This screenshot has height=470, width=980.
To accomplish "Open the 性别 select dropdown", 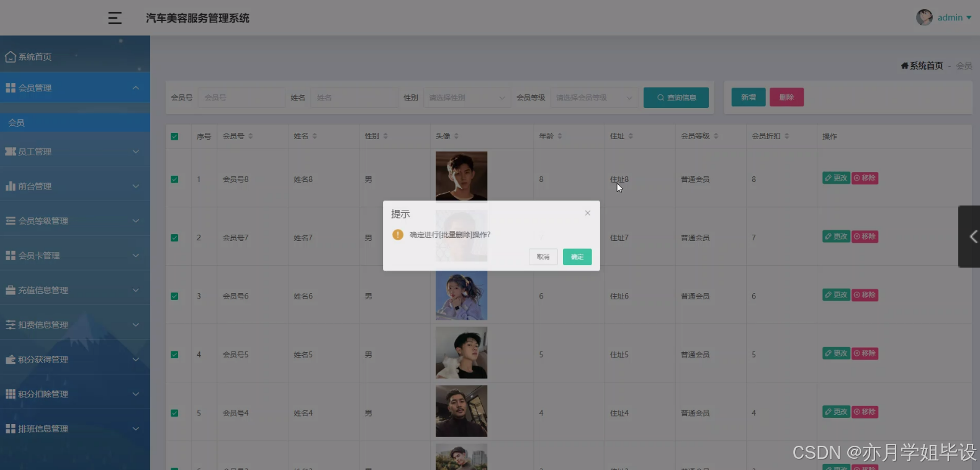I will click(x=467, y=97).
